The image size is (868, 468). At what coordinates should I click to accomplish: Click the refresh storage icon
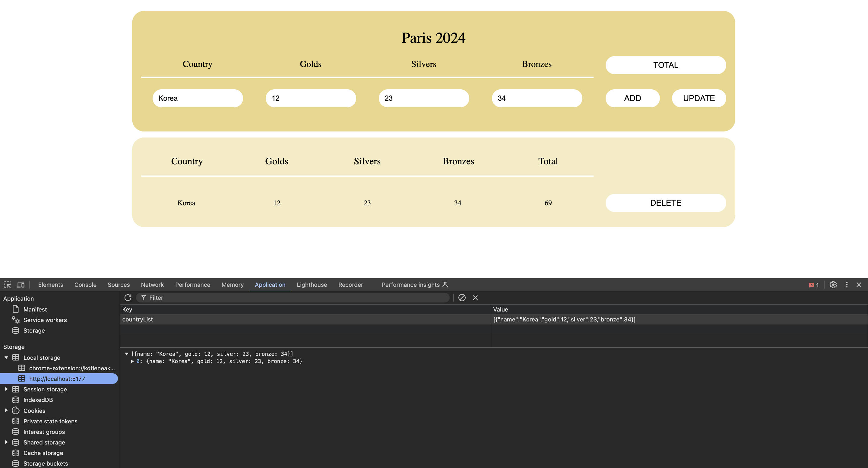click(x=128, y=298)
